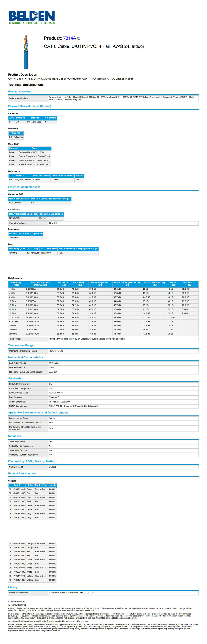Click the "100 Ohm" impedance value
Viewport: 207px width, 644px height.
(26, 238)
